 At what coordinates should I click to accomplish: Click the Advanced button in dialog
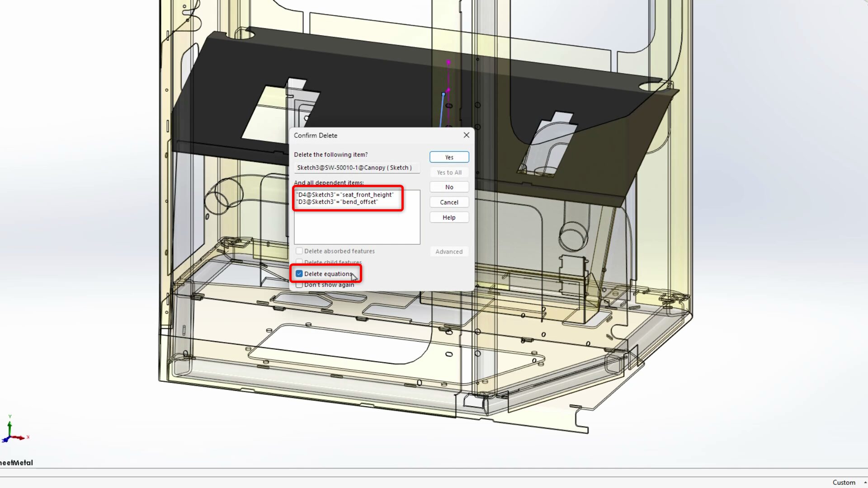pos(449,252)
